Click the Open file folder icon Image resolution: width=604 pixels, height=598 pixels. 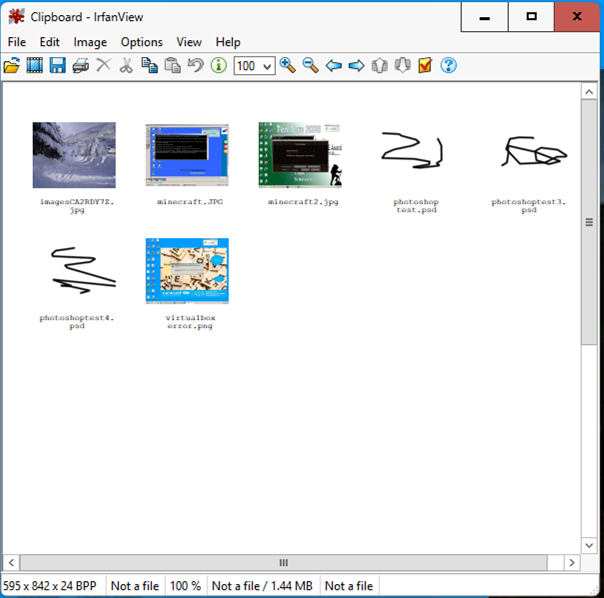(12, 66)
